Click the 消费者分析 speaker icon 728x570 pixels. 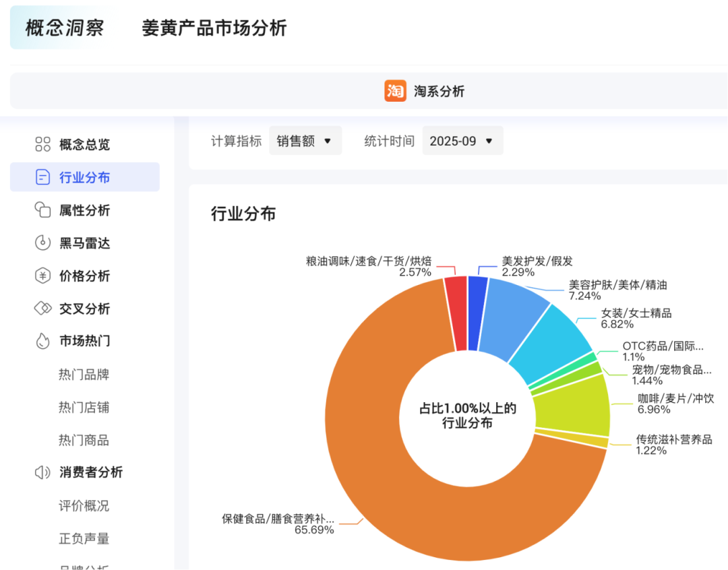pos(42,472)
